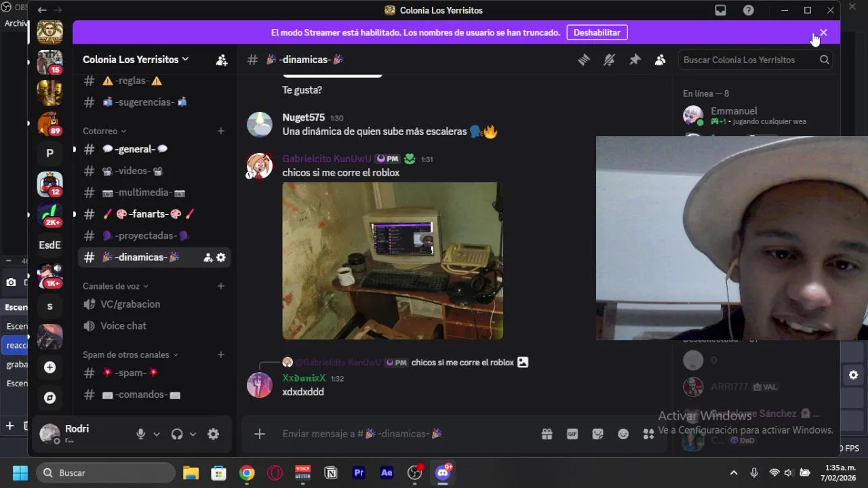Toggle microphone mute in user panel
The width and height of the screenshot is (868, 488).
pos(141,434)
